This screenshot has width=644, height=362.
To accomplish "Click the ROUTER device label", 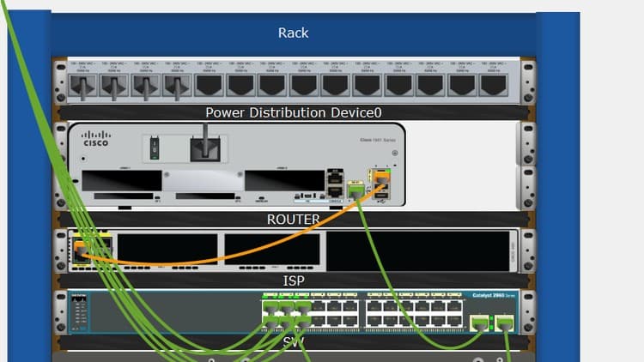I will [x=294, y=219].
